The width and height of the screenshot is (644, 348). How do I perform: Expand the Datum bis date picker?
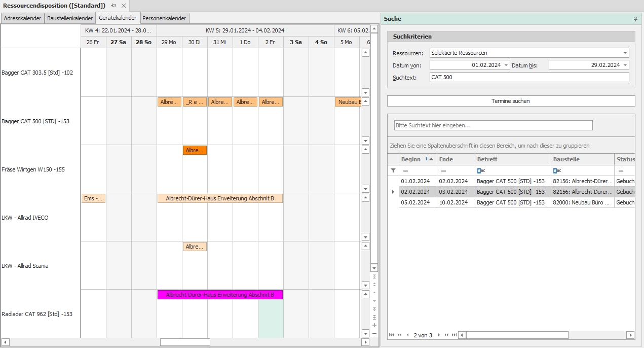pyautogui.click(x=625, y=65)
